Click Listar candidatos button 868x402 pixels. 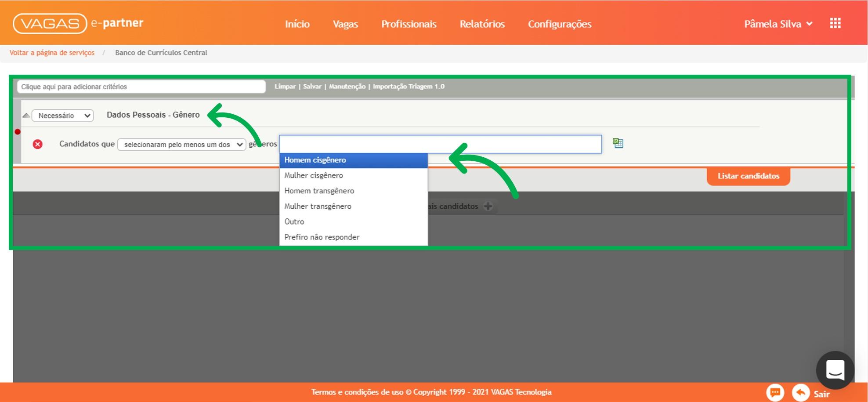[x=749, y=176]
